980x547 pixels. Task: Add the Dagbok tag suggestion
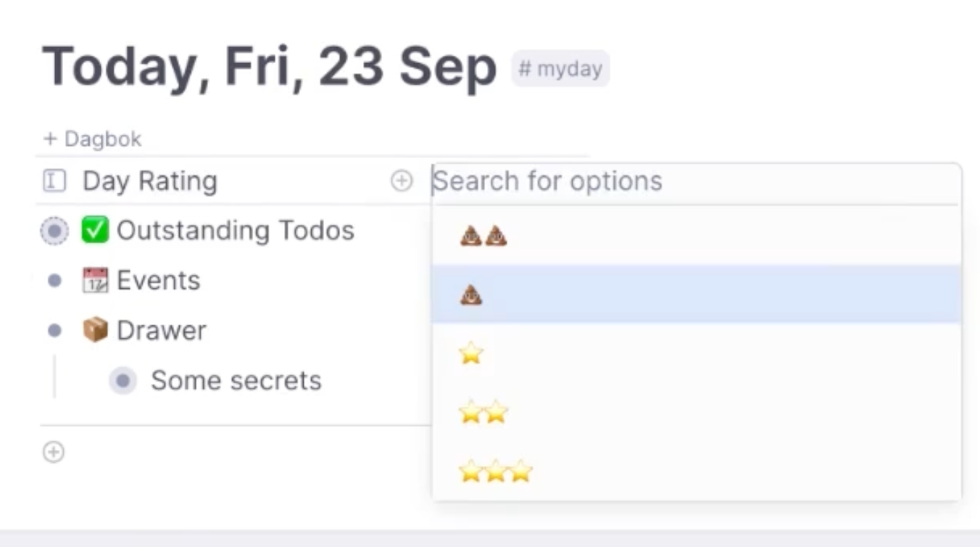(x=93, y=138)
